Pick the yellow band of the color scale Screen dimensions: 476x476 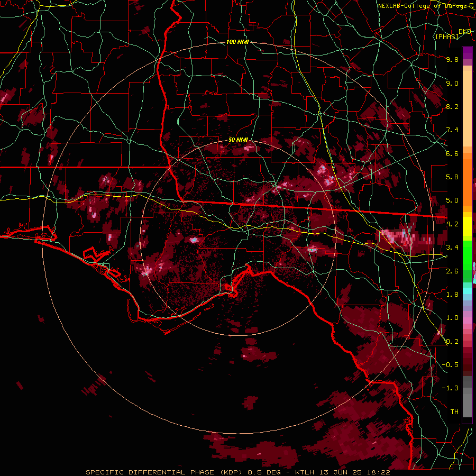point(467,226)
